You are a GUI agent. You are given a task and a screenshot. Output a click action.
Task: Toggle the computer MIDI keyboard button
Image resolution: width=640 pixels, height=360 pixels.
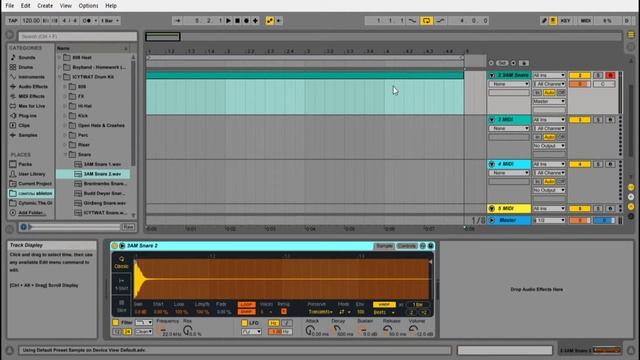(553, 20)
